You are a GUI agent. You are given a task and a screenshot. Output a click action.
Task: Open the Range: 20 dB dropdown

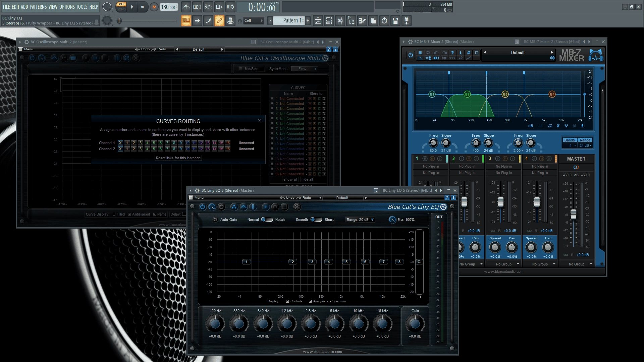(361, 220)
